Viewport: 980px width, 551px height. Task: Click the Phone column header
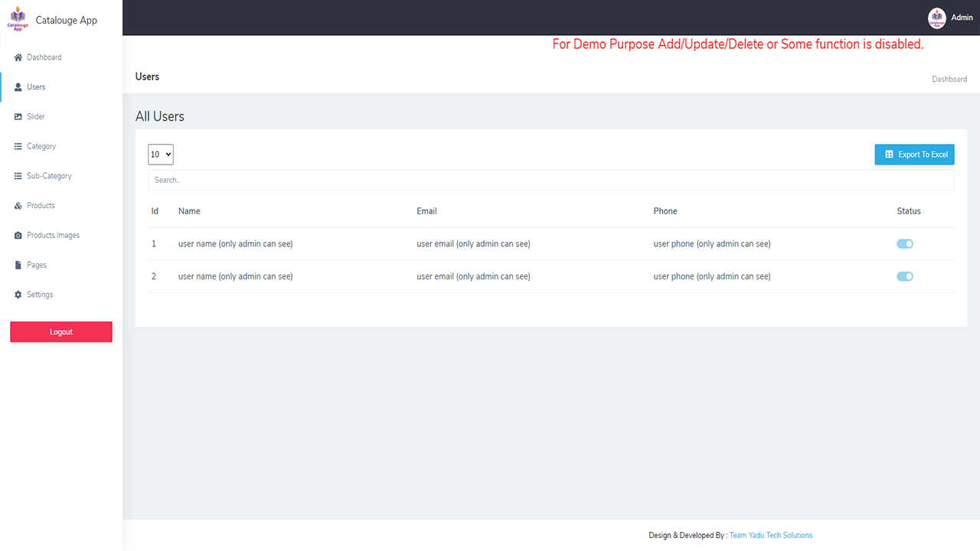(x=665, y=211)
